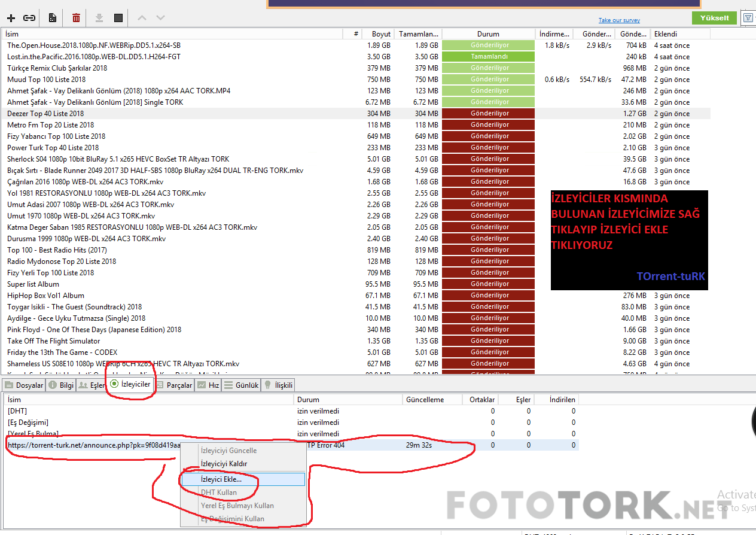Open the filter funnel dropdown
The width and height of the screenshot is (756, 535).
click(748, 18)
